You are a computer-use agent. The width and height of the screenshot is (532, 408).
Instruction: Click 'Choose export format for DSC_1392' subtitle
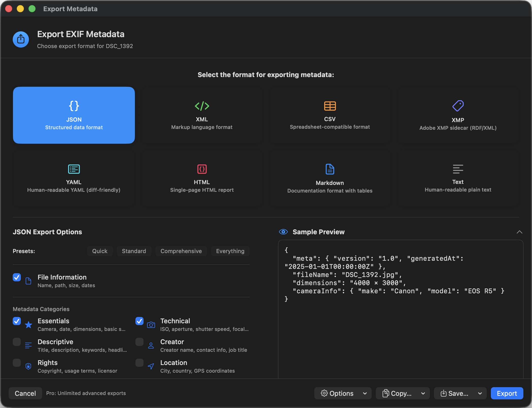coord(85,46)
